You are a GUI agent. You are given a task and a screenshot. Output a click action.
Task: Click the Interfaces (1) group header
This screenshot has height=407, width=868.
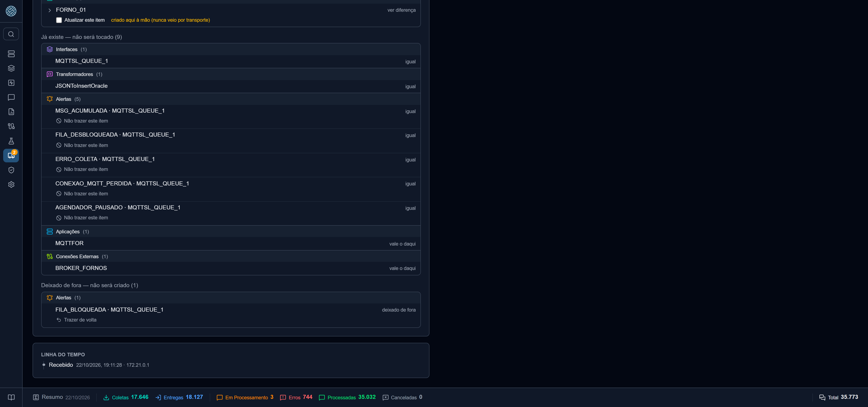tap(231, 49)
